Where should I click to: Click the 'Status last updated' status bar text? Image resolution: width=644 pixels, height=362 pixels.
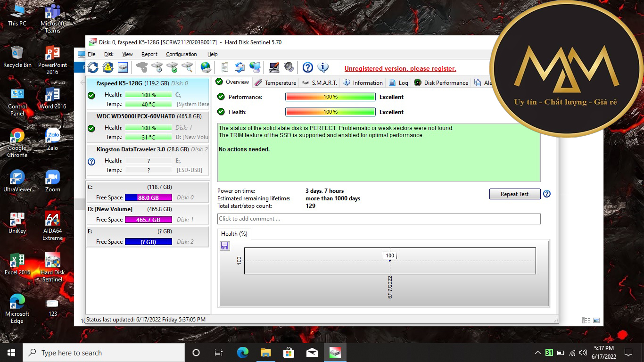coord(146,320)
